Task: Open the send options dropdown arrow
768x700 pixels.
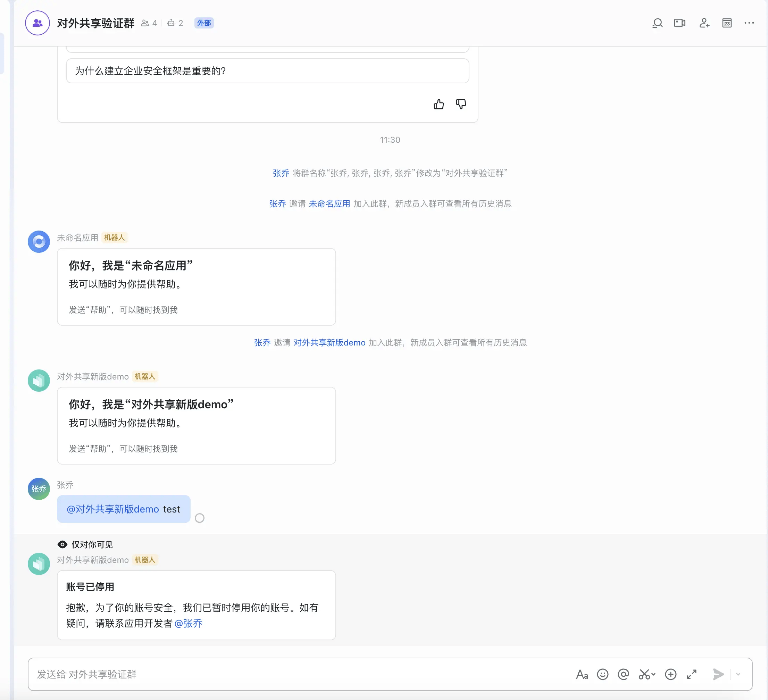Action: 738,674
